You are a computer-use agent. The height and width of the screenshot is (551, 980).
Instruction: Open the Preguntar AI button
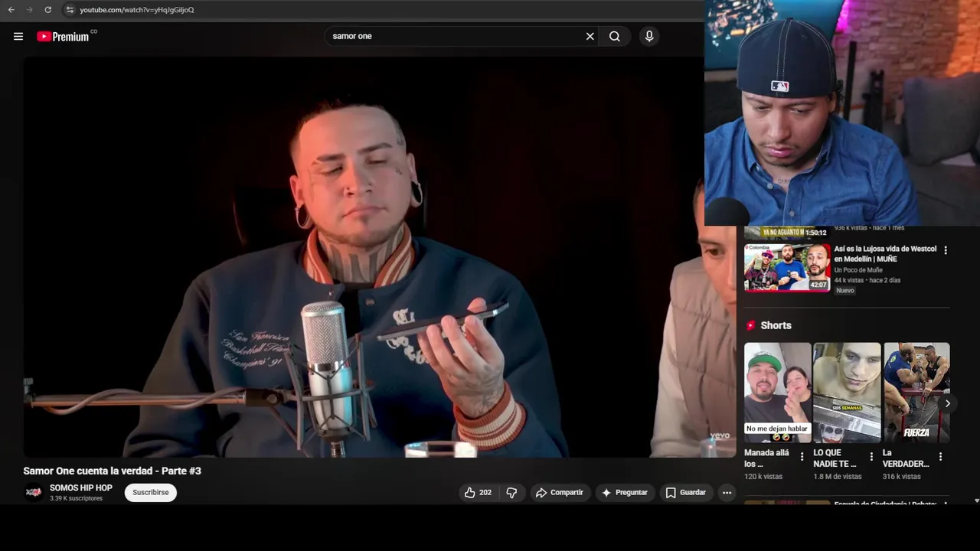pos(625,493)
